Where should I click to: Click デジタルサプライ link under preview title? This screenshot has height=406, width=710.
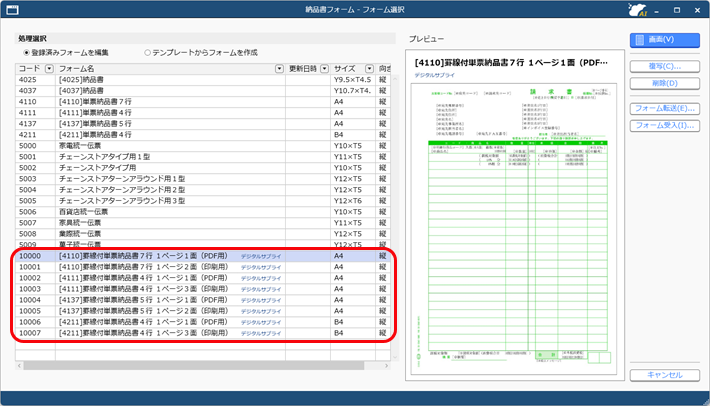435,75
